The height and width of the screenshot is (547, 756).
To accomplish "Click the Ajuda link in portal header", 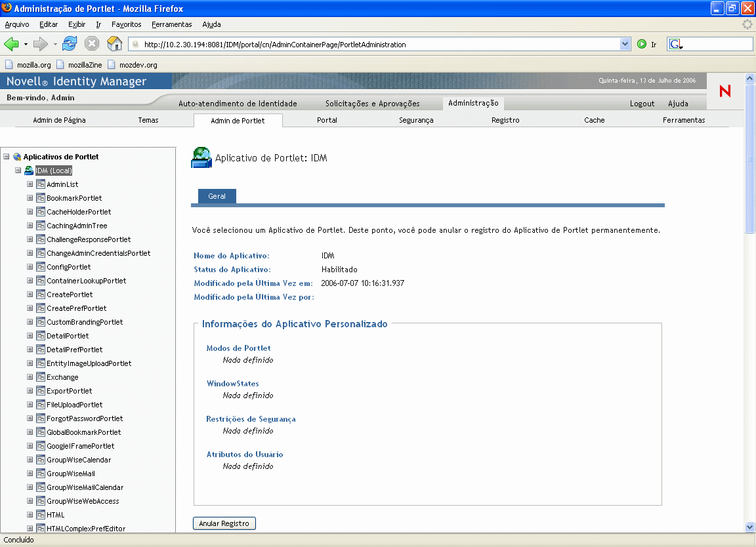I will [678, 104].
